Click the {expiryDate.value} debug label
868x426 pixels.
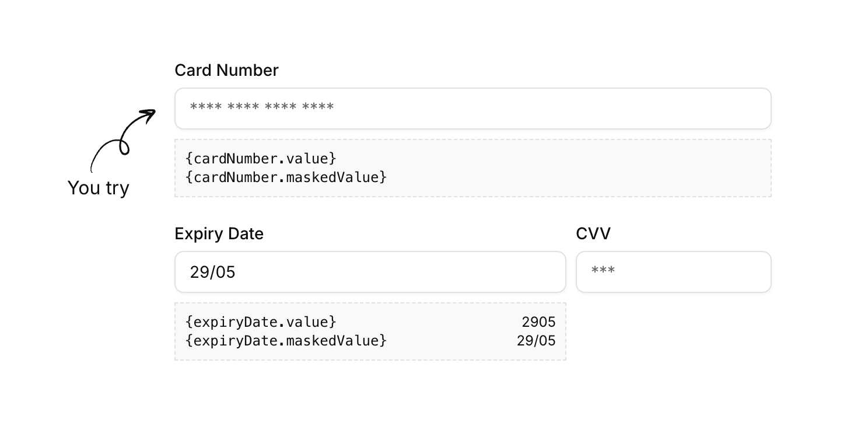[x=261, y=322]
